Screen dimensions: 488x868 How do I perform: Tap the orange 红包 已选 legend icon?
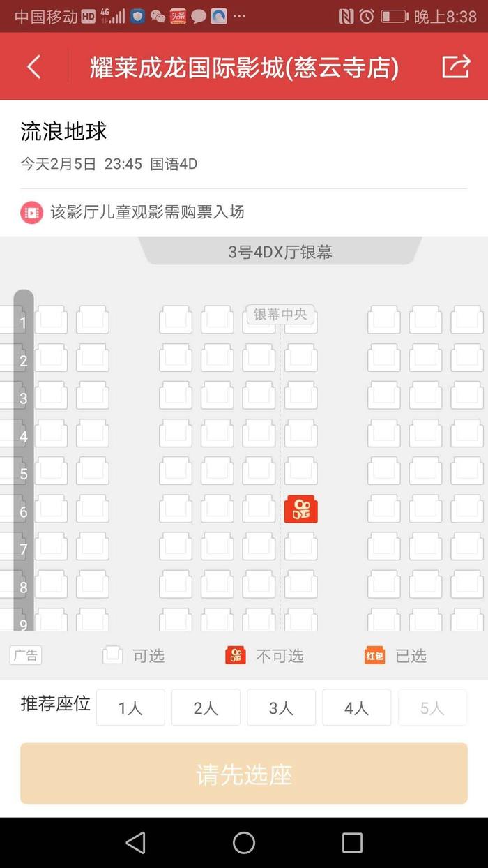click(x=375, y=655)
